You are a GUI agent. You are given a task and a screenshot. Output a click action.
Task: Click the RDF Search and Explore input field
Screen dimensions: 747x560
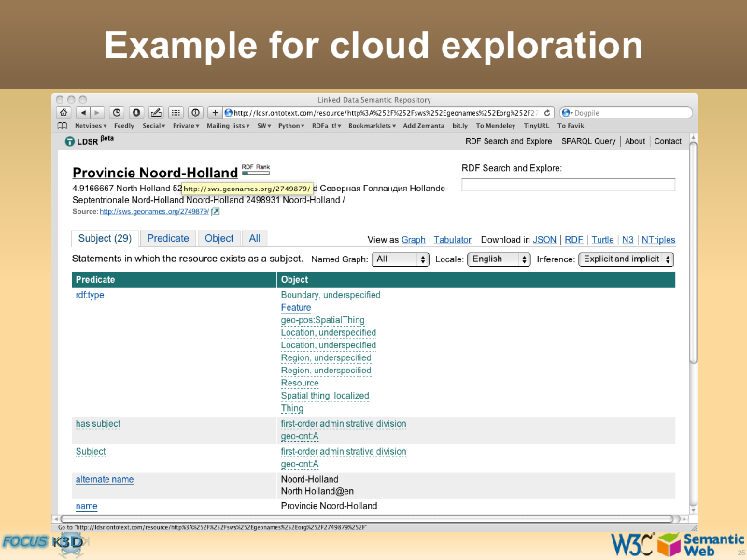click(568, 186)
